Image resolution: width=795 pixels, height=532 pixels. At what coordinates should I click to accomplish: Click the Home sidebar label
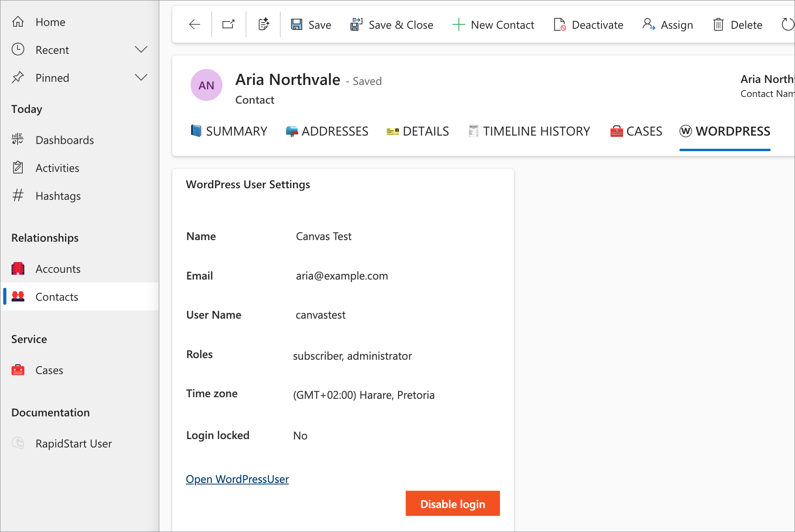tap(50, 22)
